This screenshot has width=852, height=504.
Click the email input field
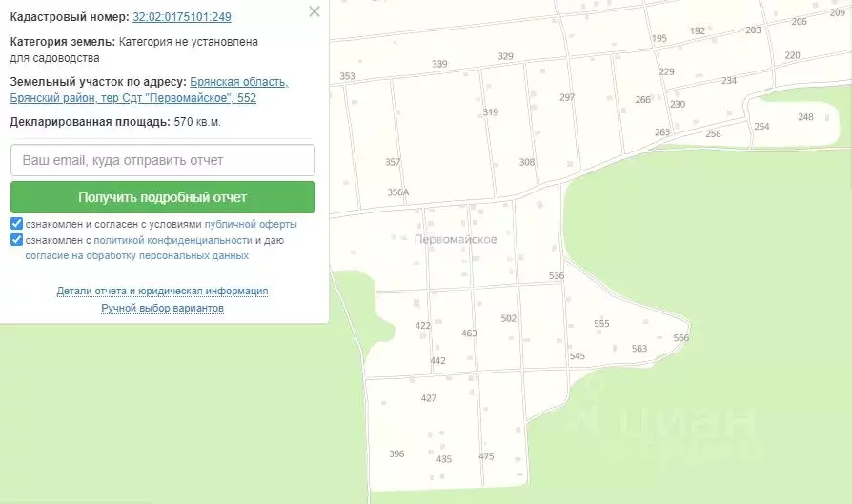(x=163, y=160)
